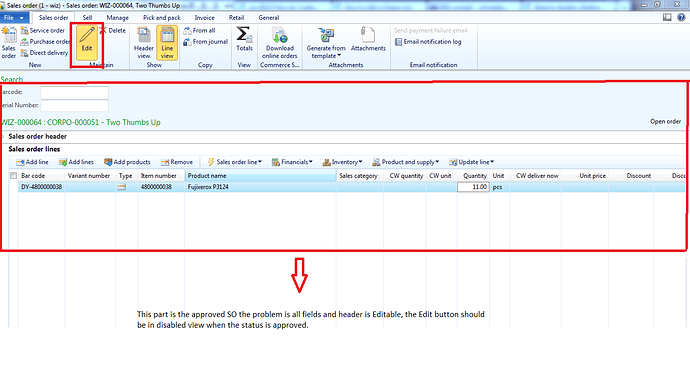
Task: Click the Edit pencil icon
Action: point(87,34)
